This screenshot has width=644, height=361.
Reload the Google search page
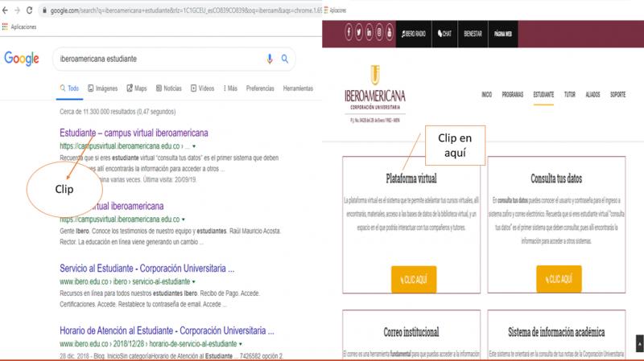tap(29, 10)
